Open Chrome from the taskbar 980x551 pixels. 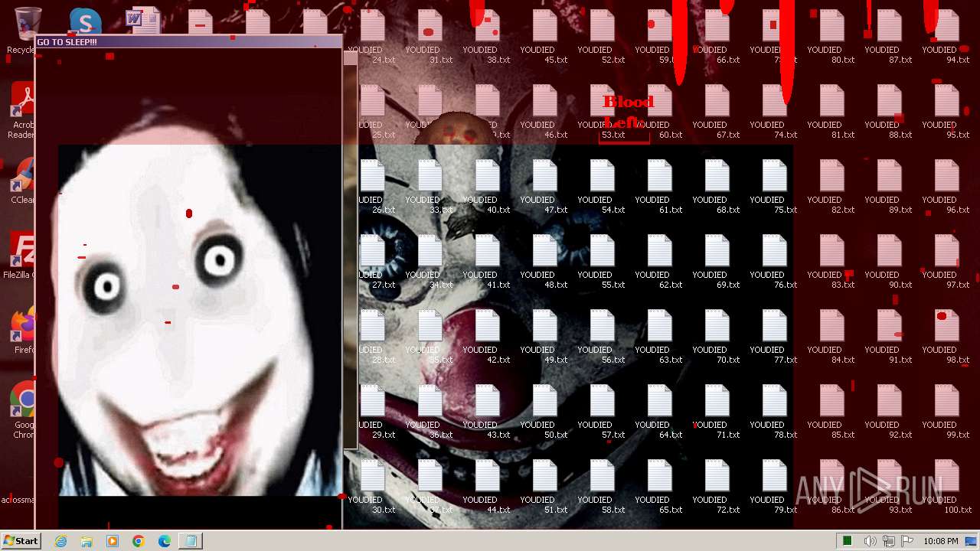click(x=139, y=541)
